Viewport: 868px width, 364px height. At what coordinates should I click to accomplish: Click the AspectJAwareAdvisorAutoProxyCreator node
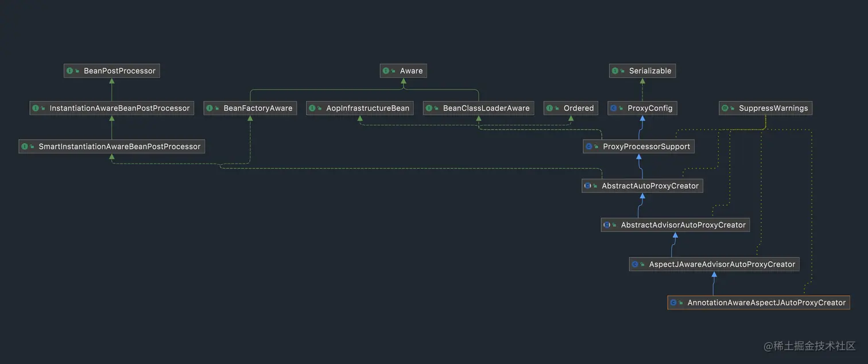714,264
